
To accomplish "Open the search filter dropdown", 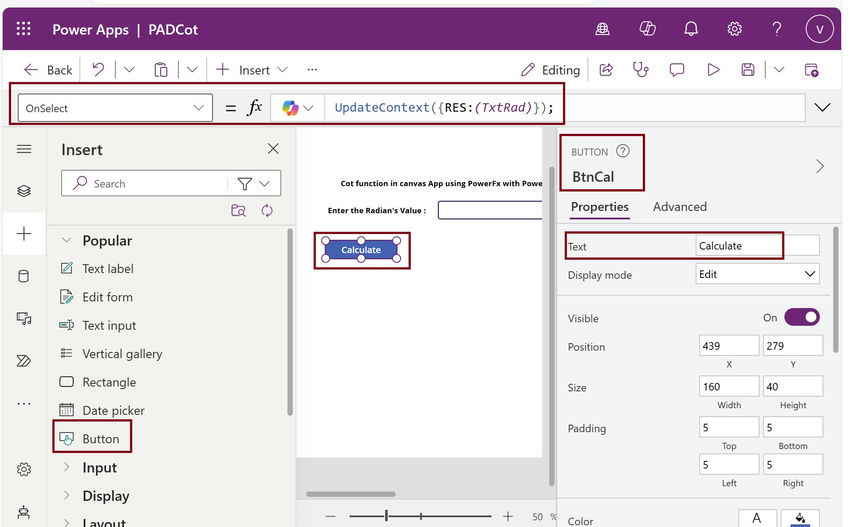I will coord(254,184).
